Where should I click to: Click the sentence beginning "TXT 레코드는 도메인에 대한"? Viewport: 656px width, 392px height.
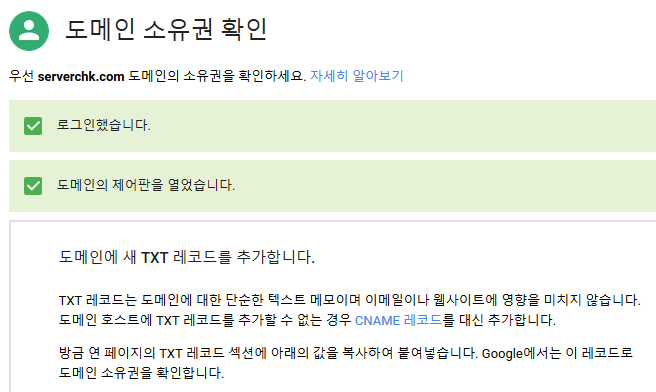(349, 300)
